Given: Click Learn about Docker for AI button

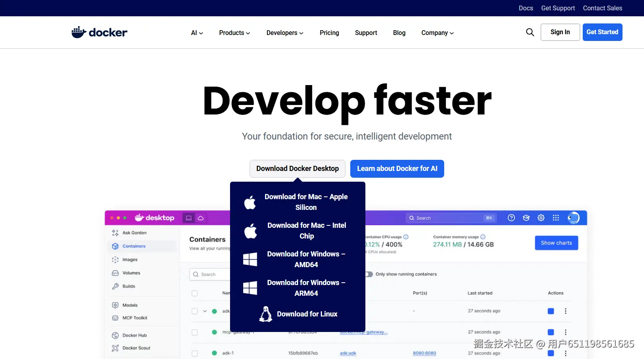Looking at the screenshot, I should [x=397, y=169].
